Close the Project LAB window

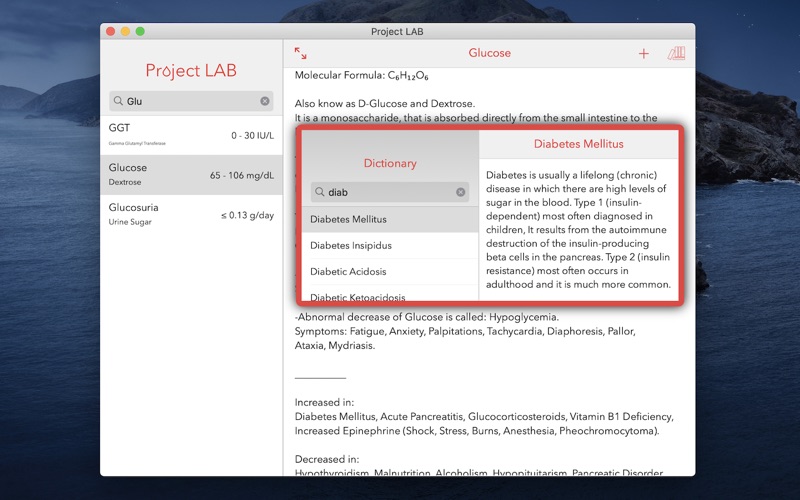[x=110, y=32]
